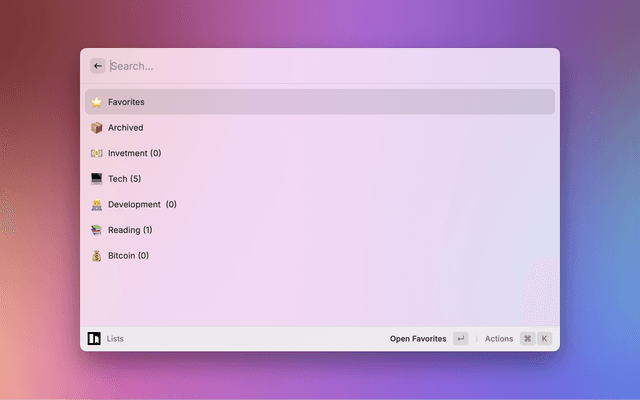
Task: Click the star icon beside Favorites
Action: click(96, 102)
